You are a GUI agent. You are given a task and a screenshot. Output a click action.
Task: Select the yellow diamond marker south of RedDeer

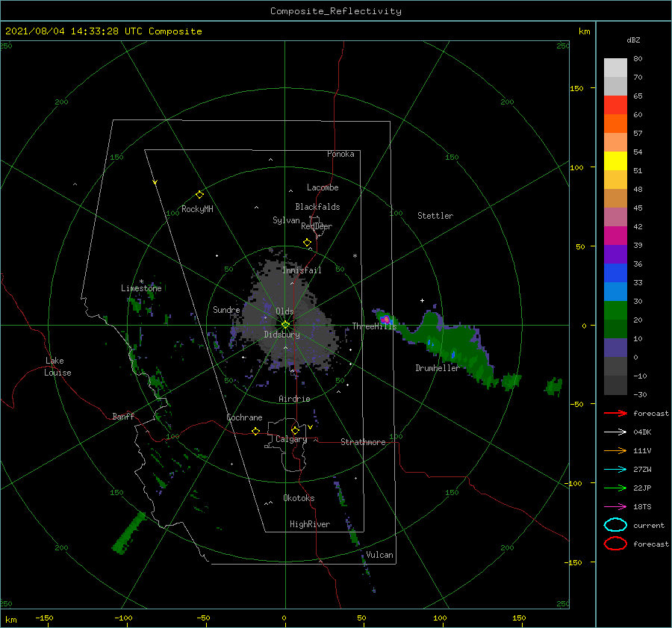tap(308, 243)
